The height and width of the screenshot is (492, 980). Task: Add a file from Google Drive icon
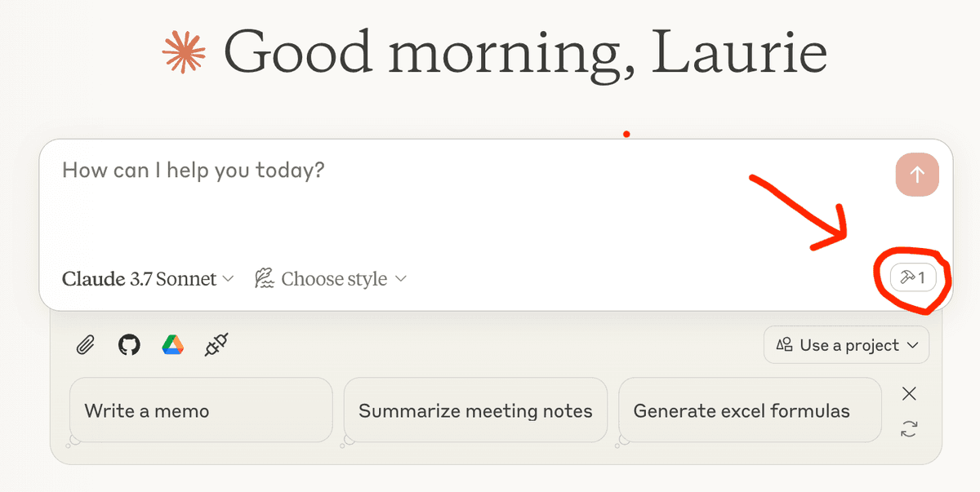tap(171, 345)
